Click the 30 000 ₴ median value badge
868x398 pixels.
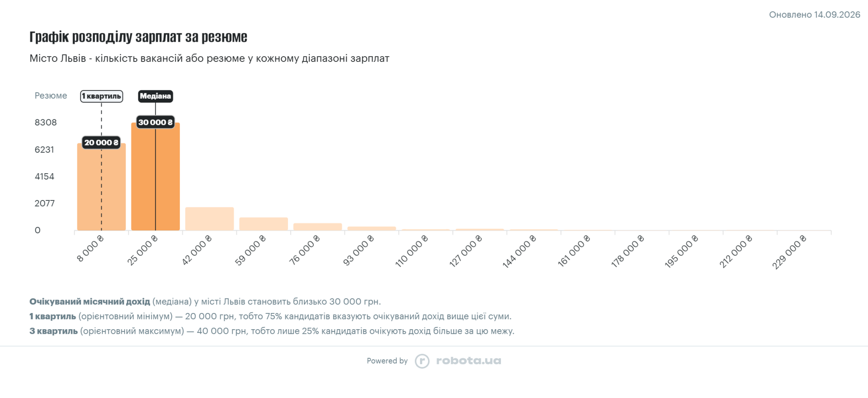(156, 122)
